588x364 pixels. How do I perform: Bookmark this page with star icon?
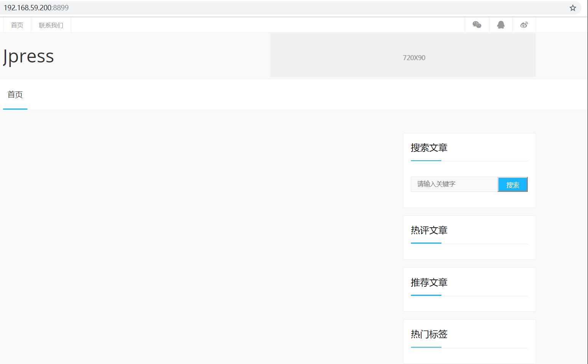pos(572,8)
